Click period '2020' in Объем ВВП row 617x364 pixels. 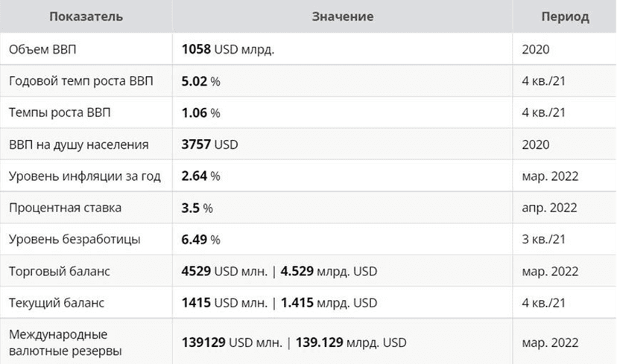click(536, 49)
